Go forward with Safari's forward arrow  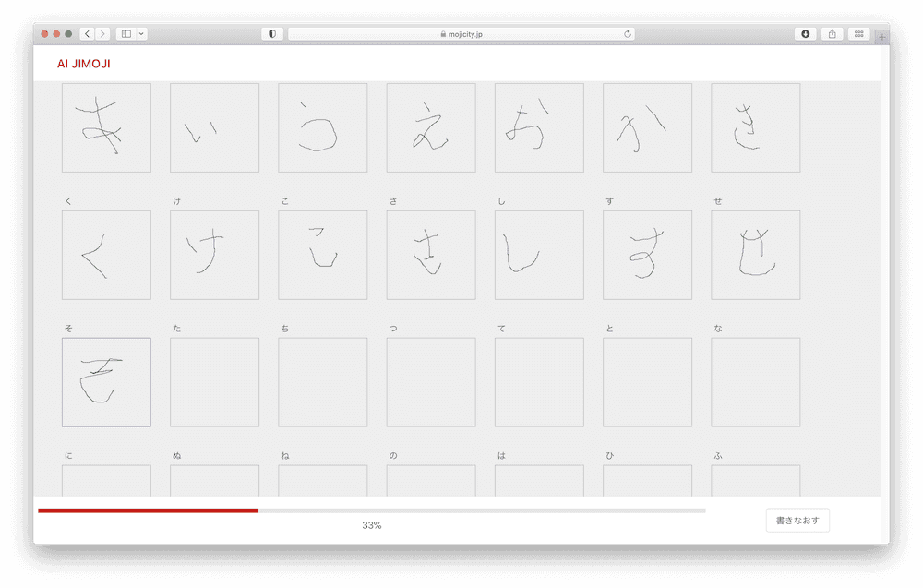tap(102, 34)
